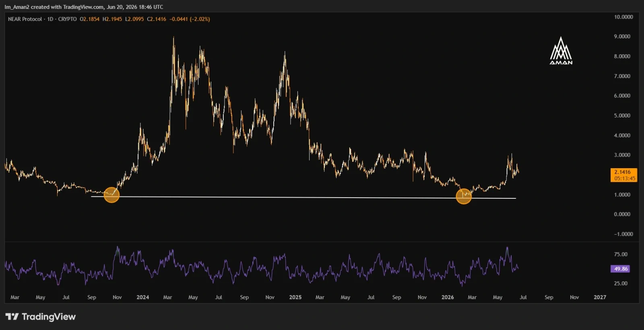Viewport: 644px width, 330px height.
Task: Click the right orange circle marker near Feb 2026
Action: point(464,196)
